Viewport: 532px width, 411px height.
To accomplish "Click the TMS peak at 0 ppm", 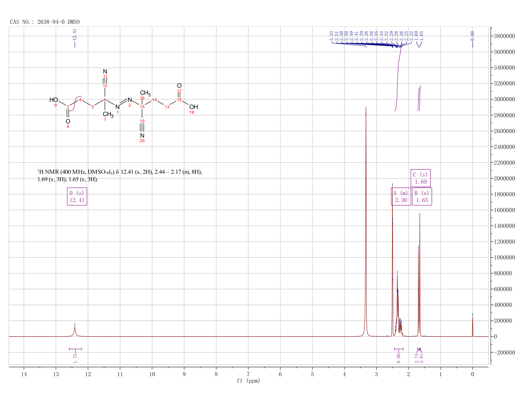I will point(472,326).
